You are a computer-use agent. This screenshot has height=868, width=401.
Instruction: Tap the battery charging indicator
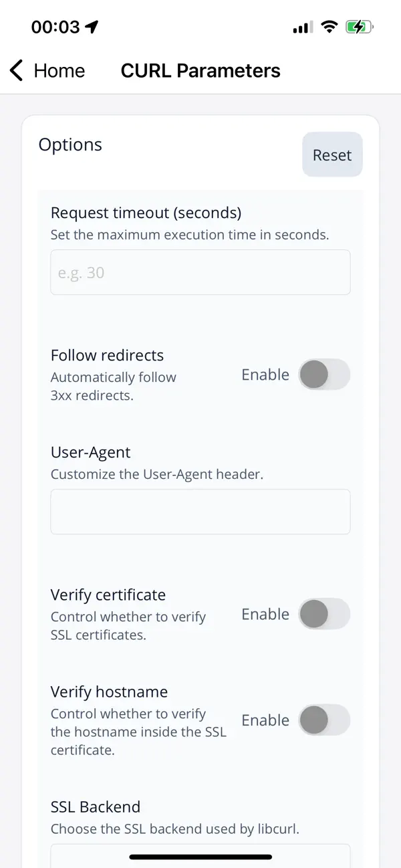pos(359,27)
